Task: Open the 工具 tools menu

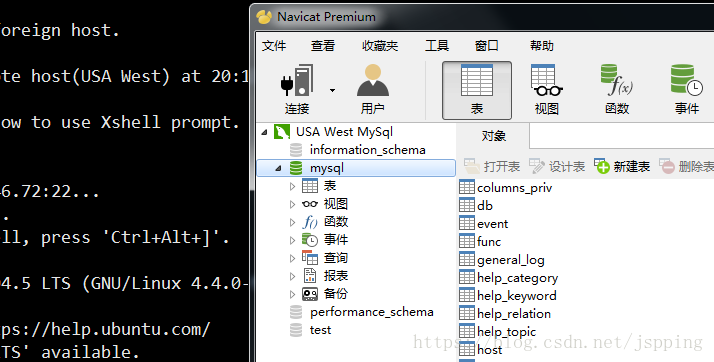Action: (437, 46)
